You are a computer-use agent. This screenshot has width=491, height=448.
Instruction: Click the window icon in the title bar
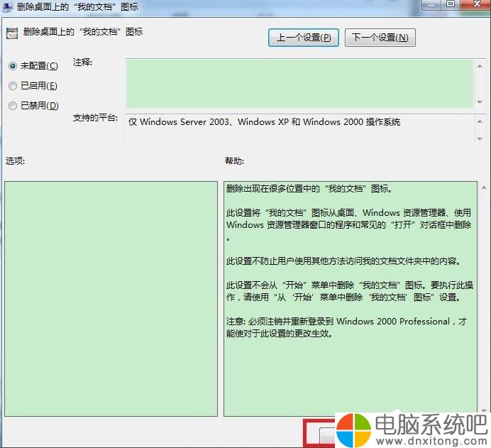[7, 7]
